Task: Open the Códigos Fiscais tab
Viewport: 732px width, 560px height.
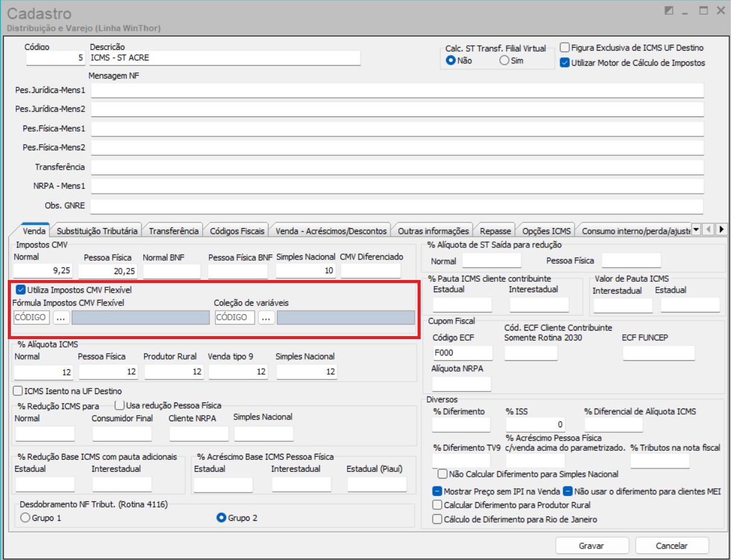Action: [x=237, y=231]
